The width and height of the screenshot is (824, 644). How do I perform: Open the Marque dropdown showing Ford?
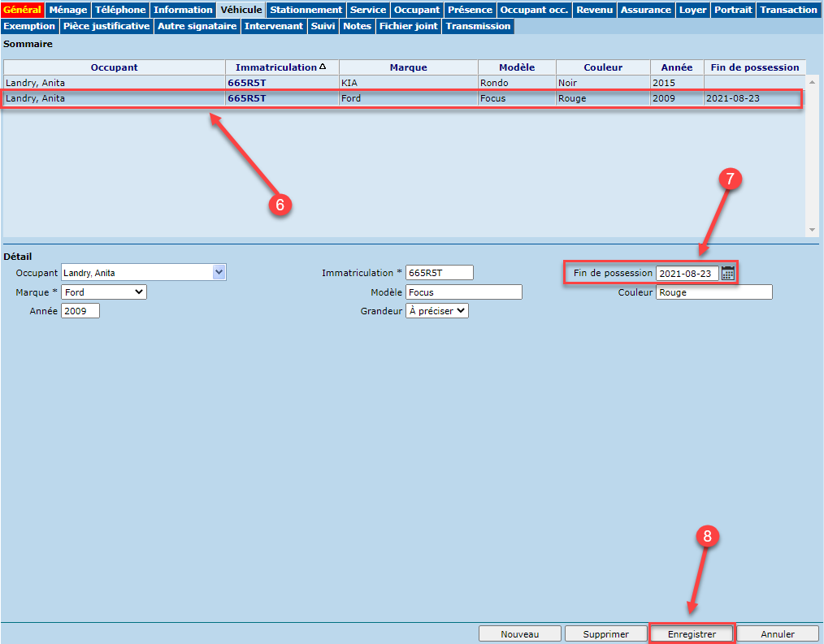(x=104, y=292)
